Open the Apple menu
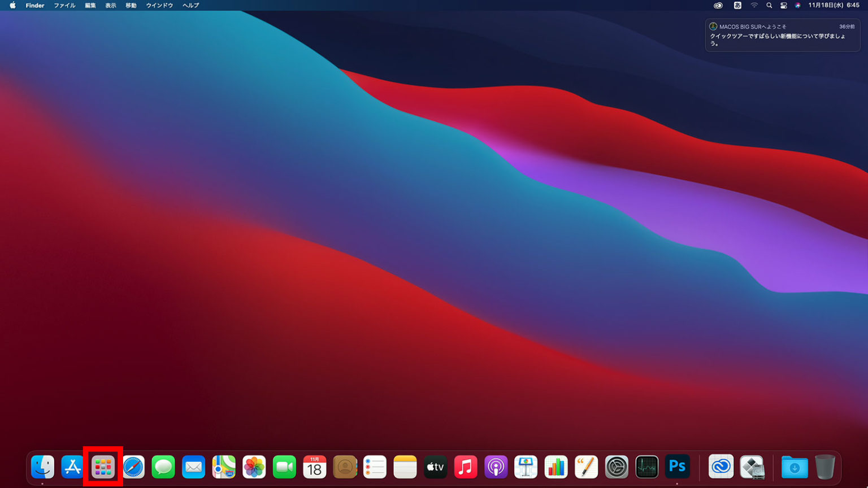Screen dimensions: 868x488 (x=12, y=5)
